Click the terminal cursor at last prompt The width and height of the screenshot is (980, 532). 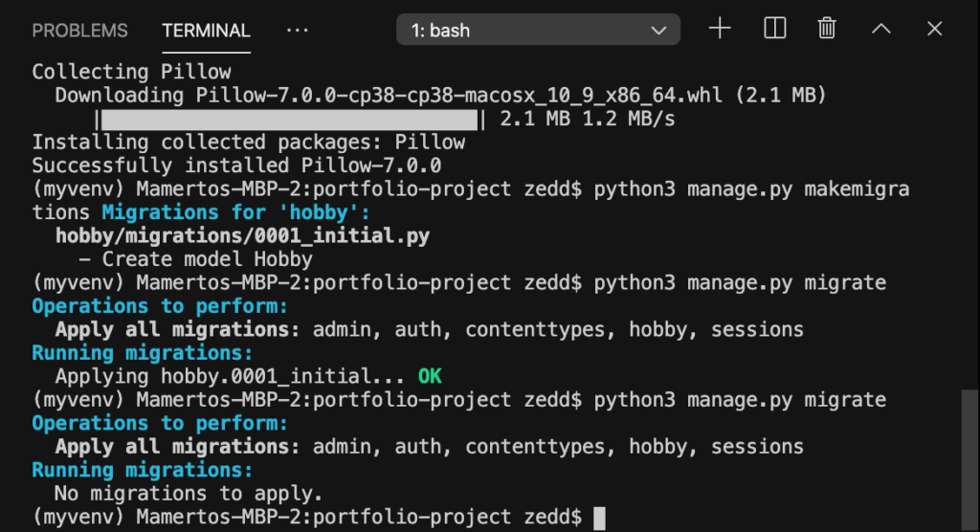point(599,519)
